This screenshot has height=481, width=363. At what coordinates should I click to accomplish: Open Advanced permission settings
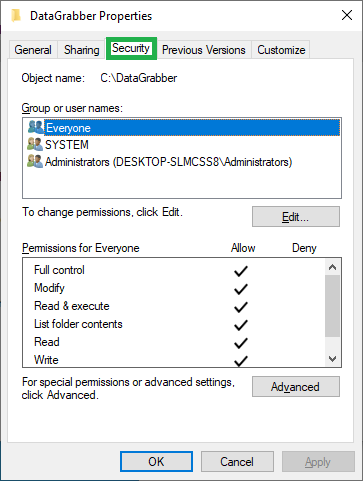click(296, 387)
